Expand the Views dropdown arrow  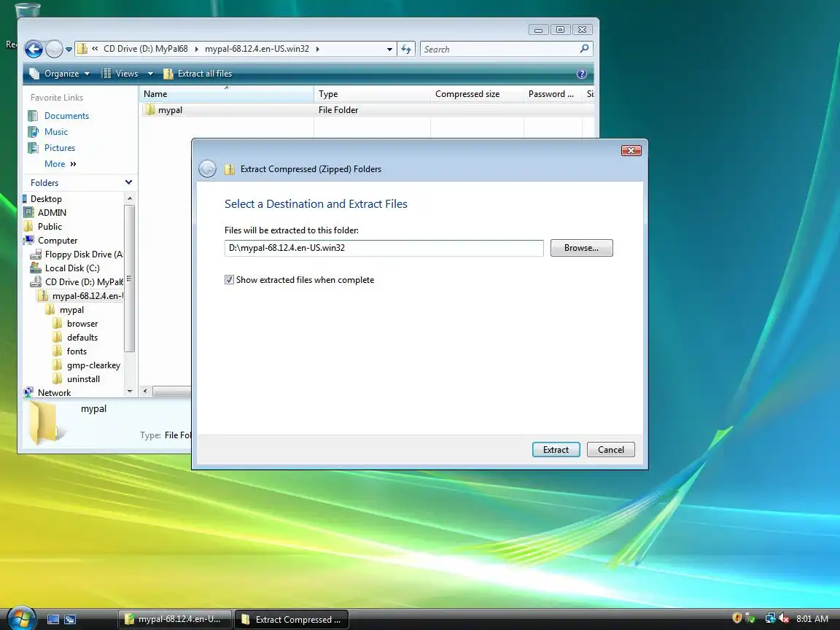[x=150, y=74]
